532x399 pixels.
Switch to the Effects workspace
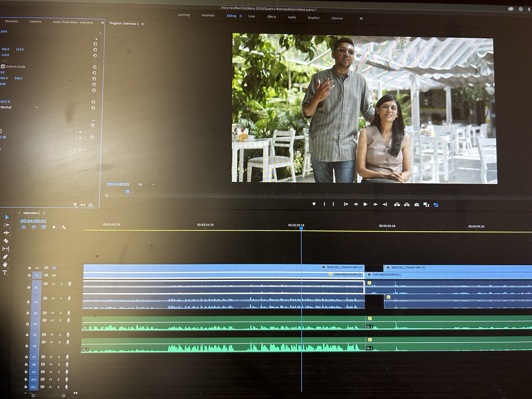(272, 17)
